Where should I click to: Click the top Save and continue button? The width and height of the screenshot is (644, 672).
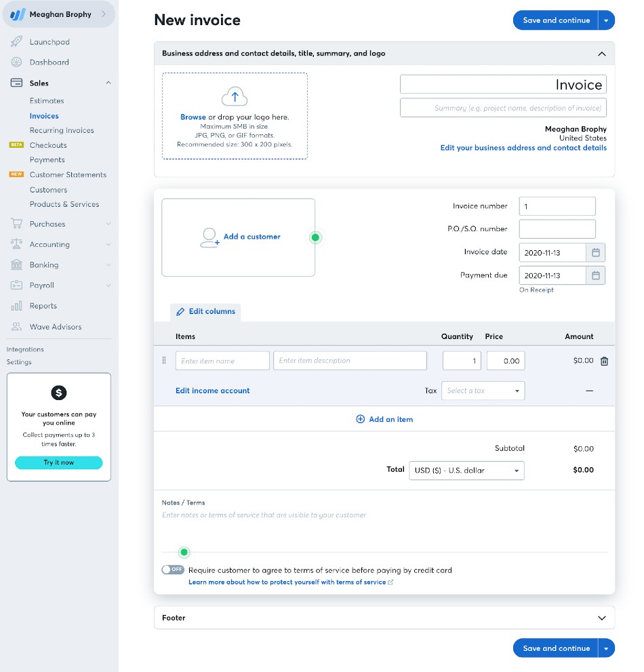point(556,20)
